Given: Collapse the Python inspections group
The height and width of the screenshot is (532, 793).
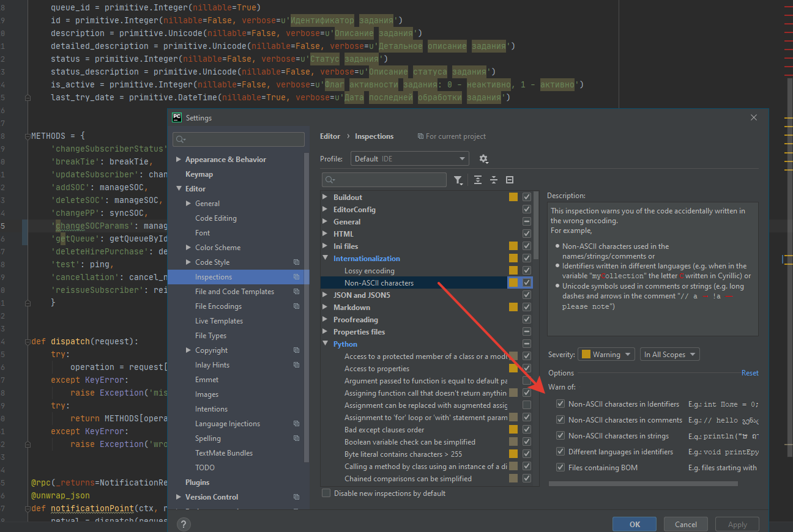Looking at the screenshot, I should point(326,344).
